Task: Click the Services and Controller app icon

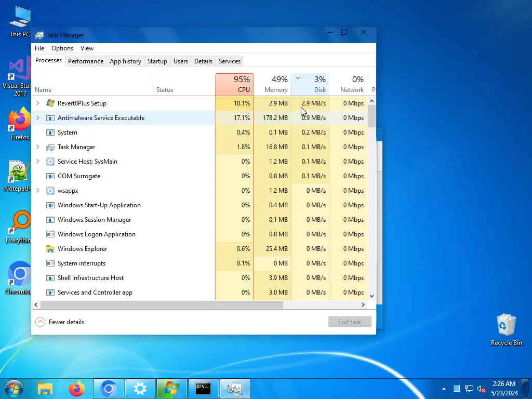Action: click(50, 292)
